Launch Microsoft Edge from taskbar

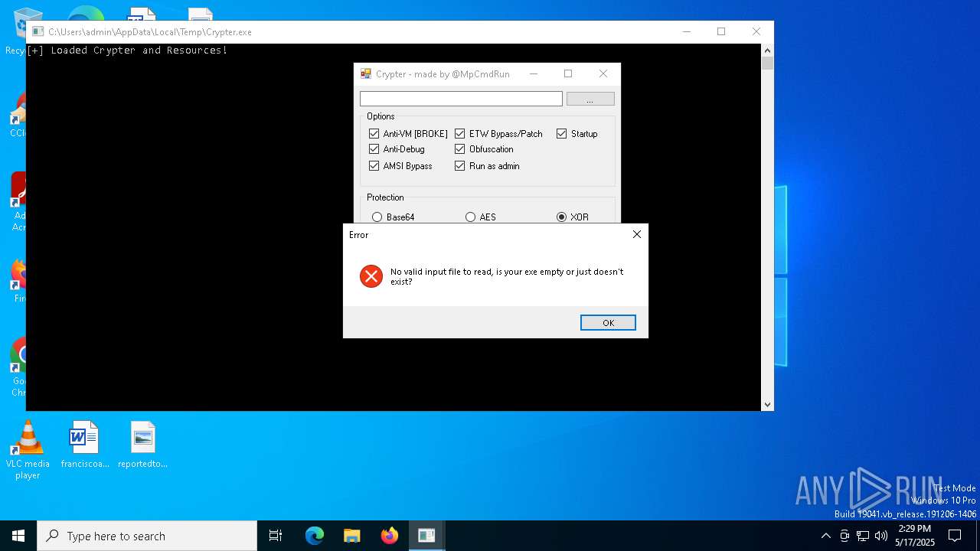(x=315, y=536)
